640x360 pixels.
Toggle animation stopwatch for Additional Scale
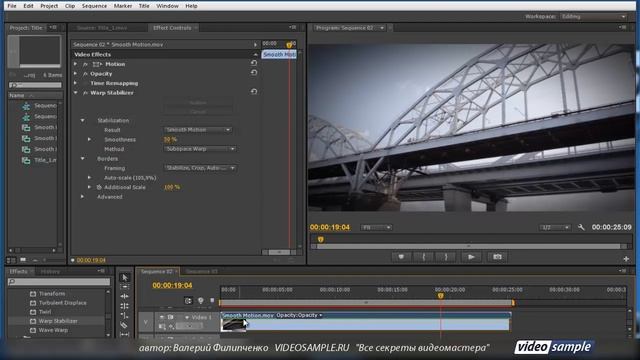[99, 187]
